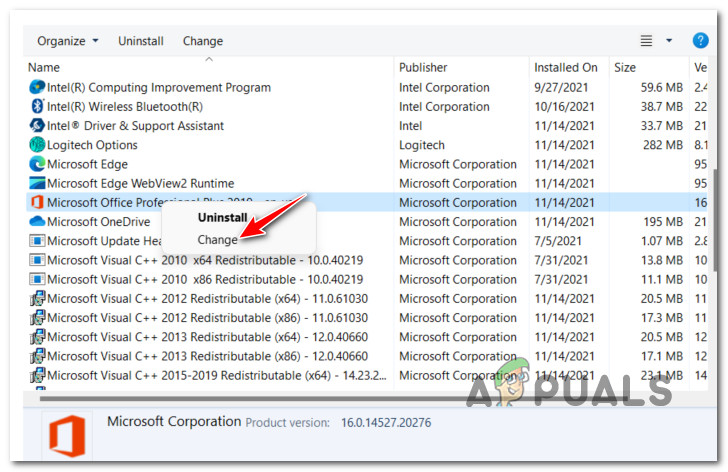
Task: Click the Intel Computing Improvement Program icon
Action: pyautogui.click(x=37, y=87)
